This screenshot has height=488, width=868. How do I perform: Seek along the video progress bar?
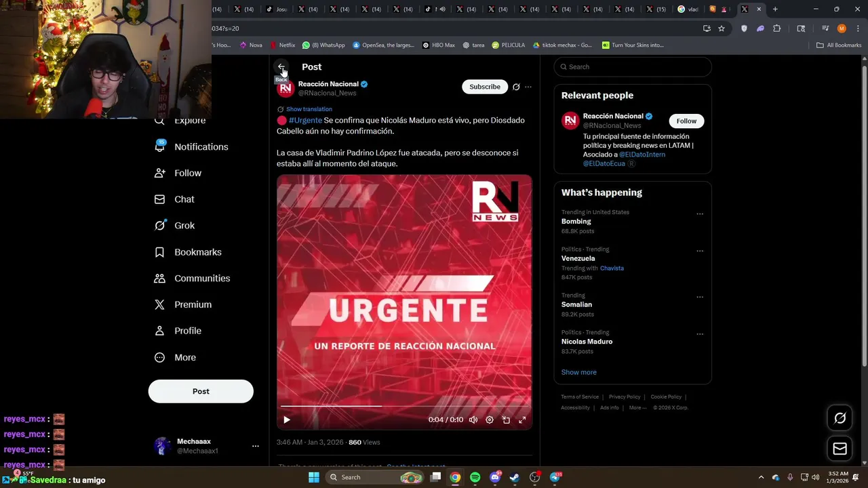(404, 406)
